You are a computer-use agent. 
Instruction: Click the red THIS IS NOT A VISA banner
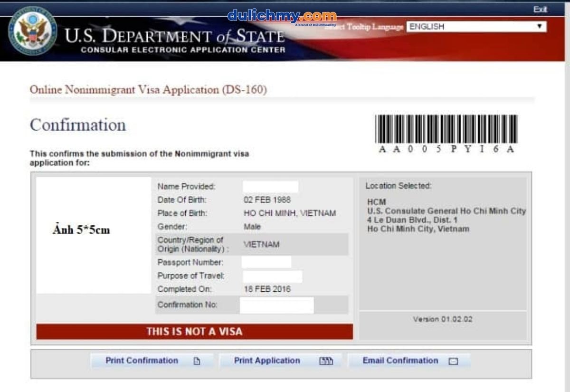(x=194, y=332)
